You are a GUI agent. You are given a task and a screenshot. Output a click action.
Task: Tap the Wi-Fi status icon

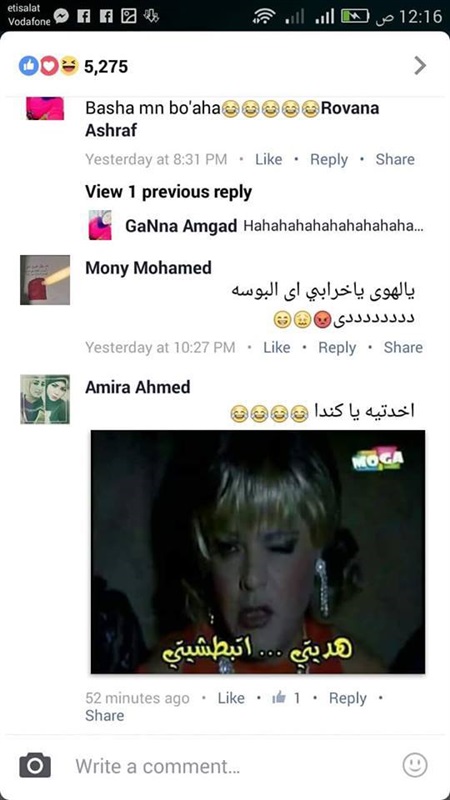tap(263, 17)
